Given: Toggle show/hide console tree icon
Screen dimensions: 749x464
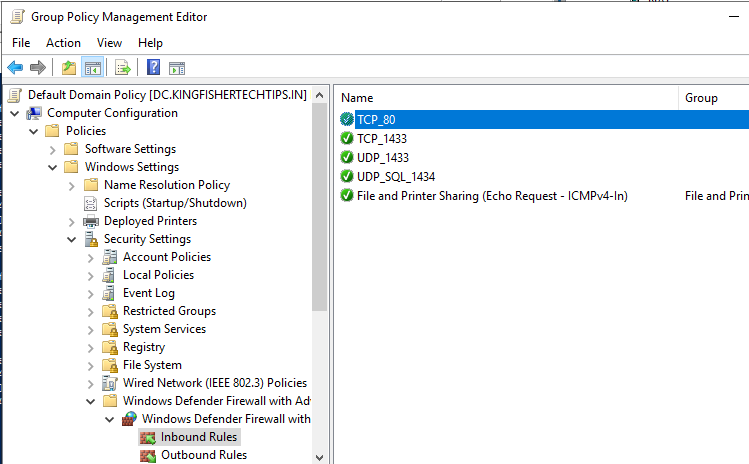Looking at the screenshot, I should click(93, 68).
